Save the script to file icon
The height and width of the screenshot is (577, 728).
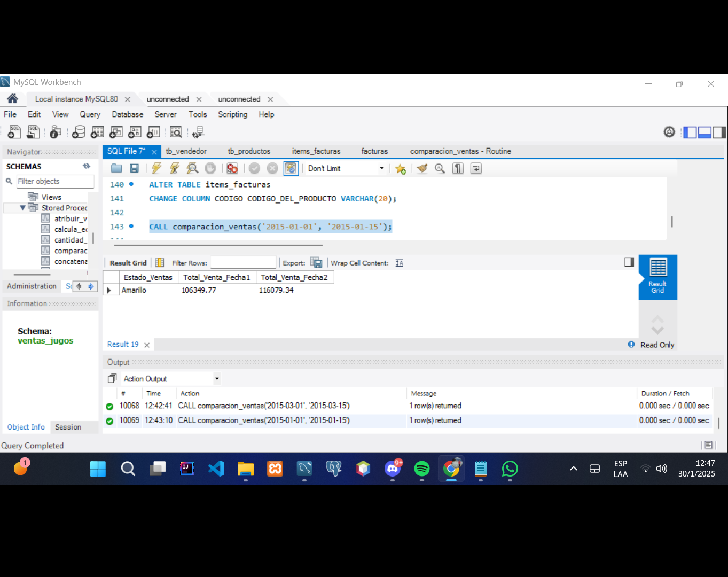click(134, 168)
